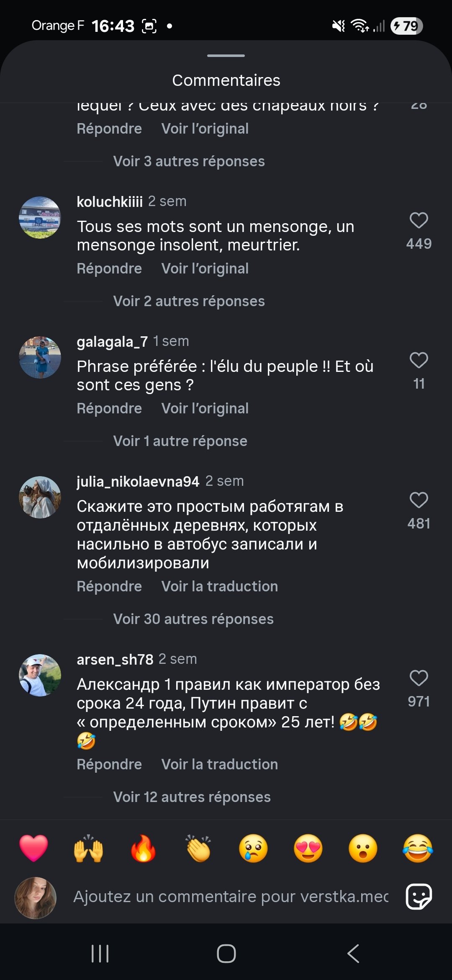Open koluchkiiii's profile picture
Image resolution: width=452 pixels, height=980 pixels.
pyautogui.click(x=40, y=218)
